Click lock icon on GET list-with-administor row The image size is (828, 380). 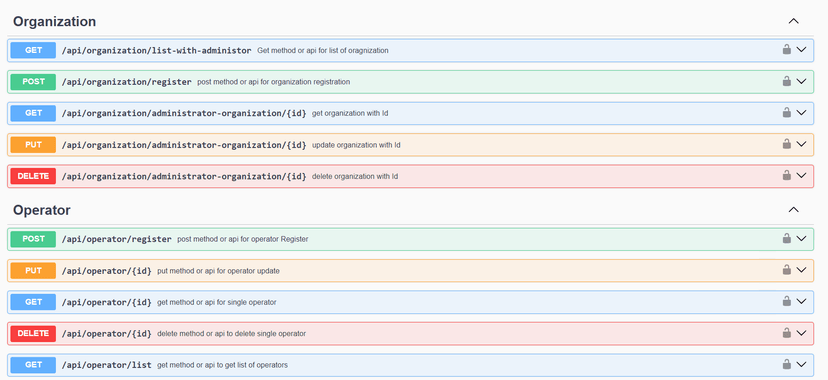786,50
